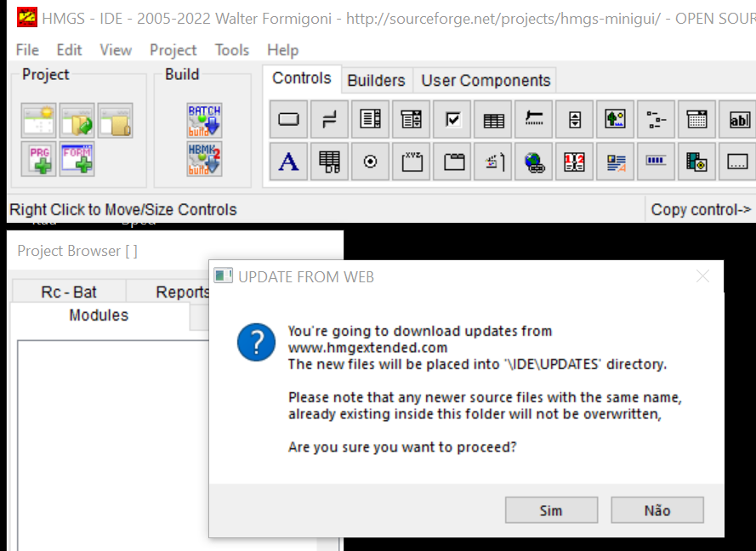The image size is (756, 551).
Task: Select the Button control tool
Action: click(x=288, y=119)
